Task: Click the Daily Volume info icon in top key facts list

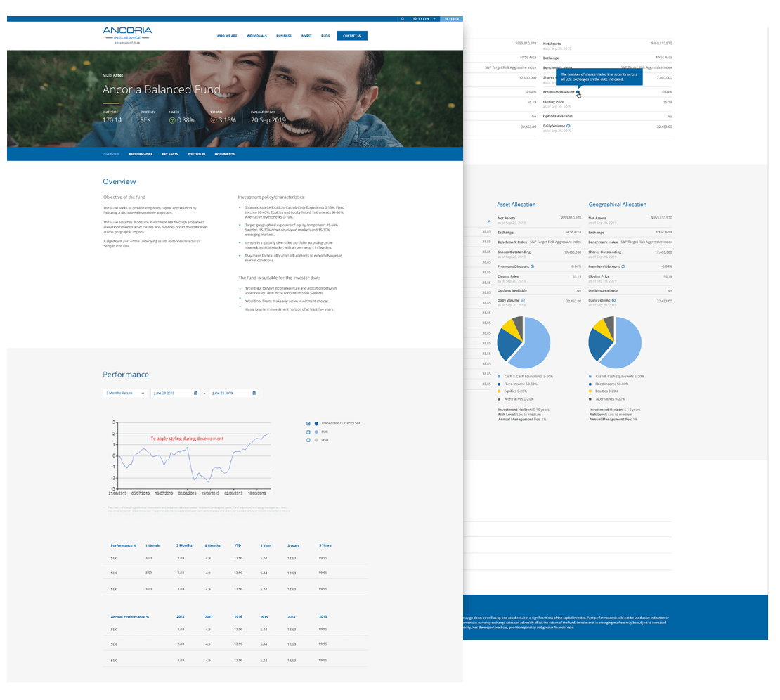Action: [x=568, y=126]
